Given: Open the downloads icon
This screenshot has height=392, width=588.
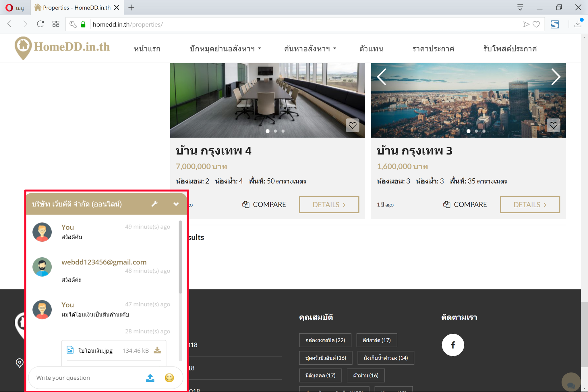Looking at the screenshot, I should tap(578, 24).
